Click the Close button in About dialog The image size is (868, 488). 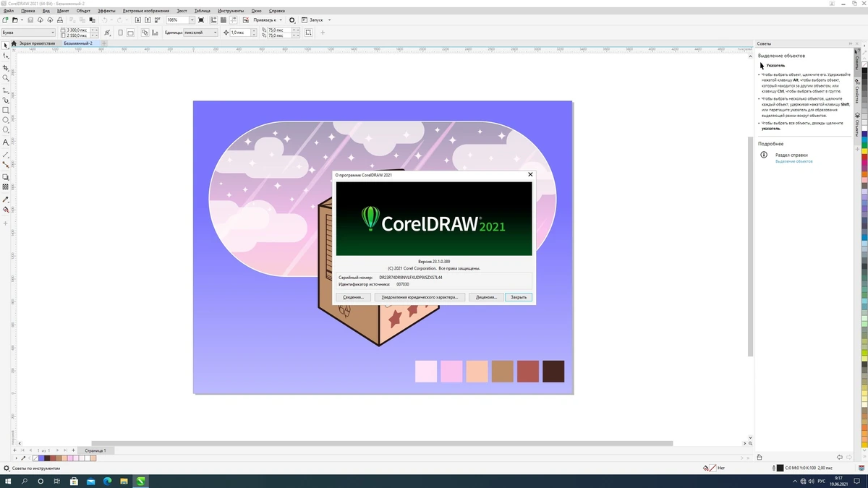click(519, 297)
